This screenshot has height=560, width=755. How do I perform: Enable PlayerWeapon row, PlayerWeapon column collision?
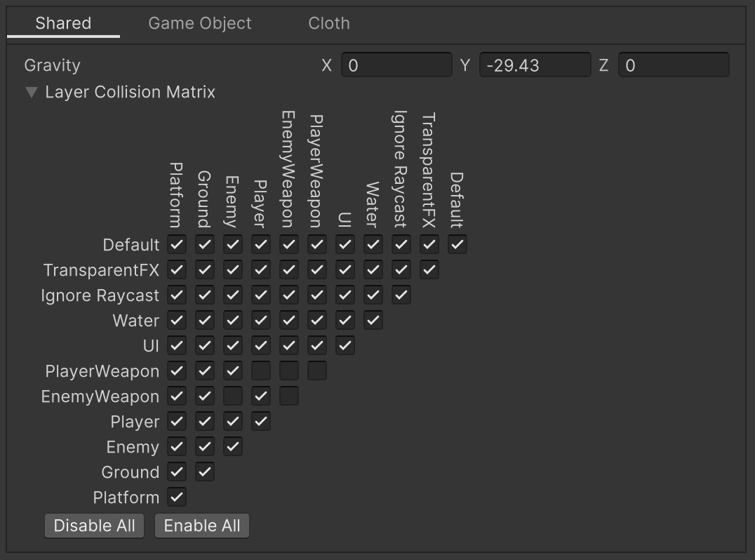coord(317,371)
